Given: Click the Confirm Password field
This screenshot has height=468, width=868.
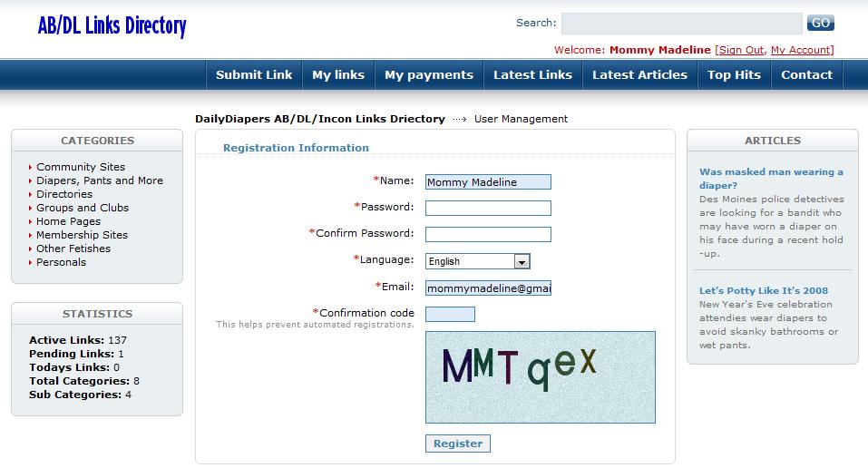Looking at the screenshot, I should point(488,234).
